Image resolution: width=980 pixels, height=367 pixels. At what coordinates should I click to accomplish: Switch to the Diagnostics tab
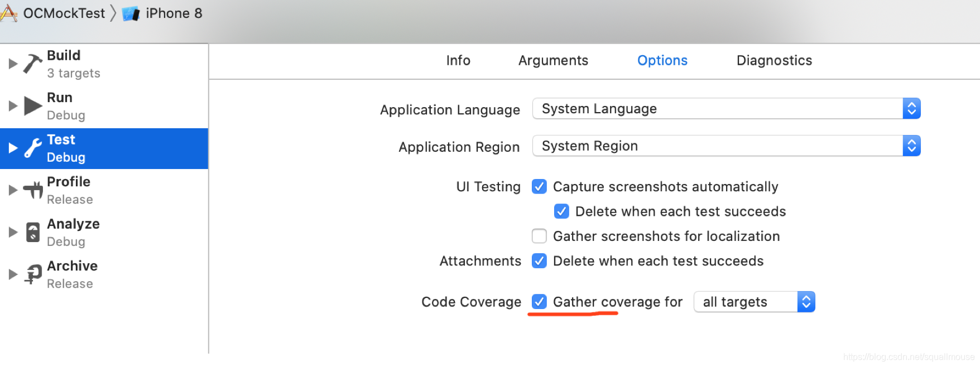(x=774, y=60)
